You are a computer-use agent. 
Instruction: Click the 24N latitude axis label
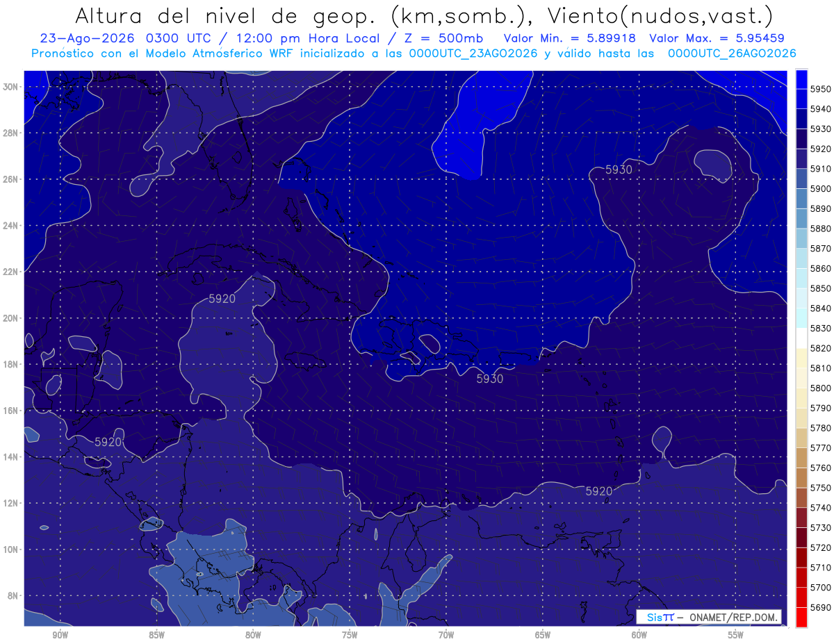pos(11,226)
